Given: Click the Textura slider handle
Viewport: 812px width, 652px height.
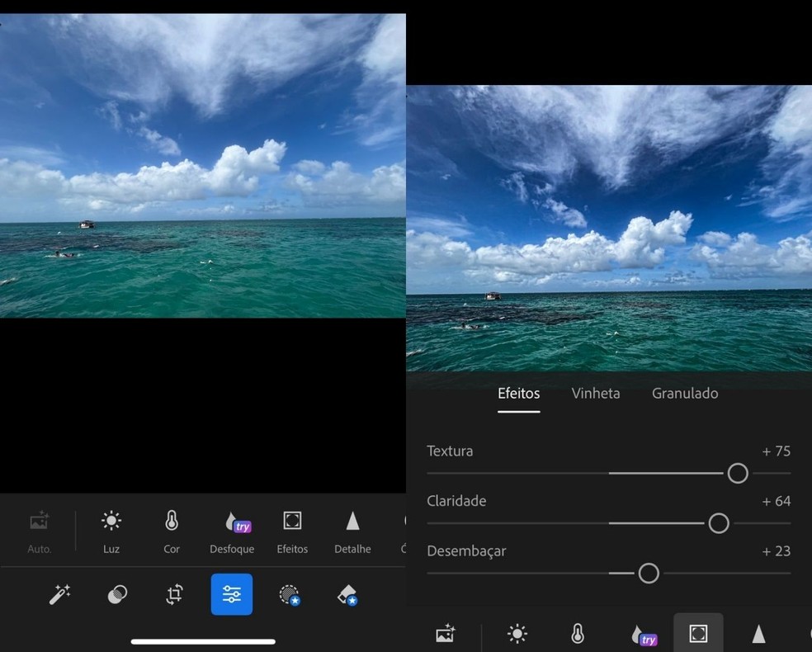Looking at the screenshot, I should pyautogui.click(x=738, y=473).
